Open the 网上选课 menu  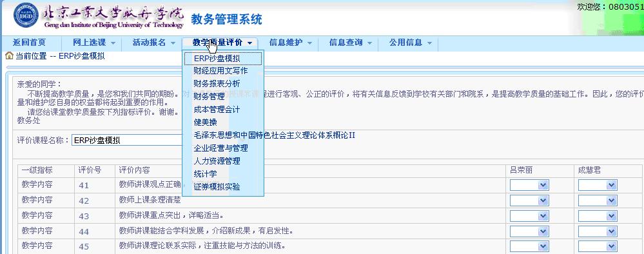(94, 43)
